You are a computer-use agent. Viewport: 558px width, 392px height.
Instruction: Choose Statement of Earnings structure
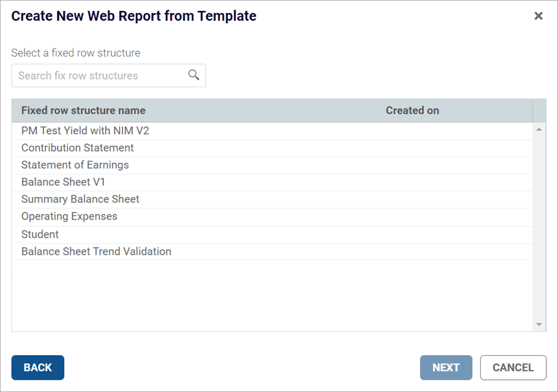[x=75, y=165]
